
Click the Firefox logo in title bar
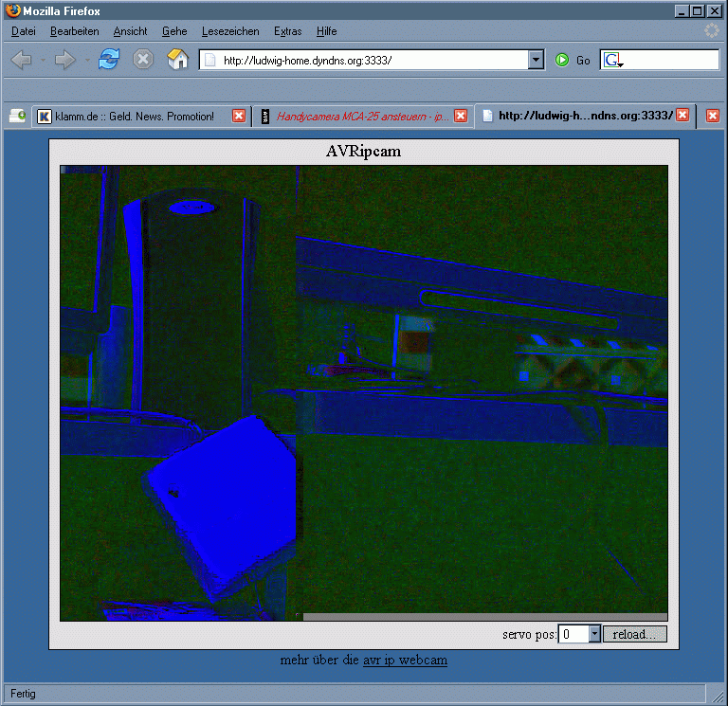click(13, 10)
